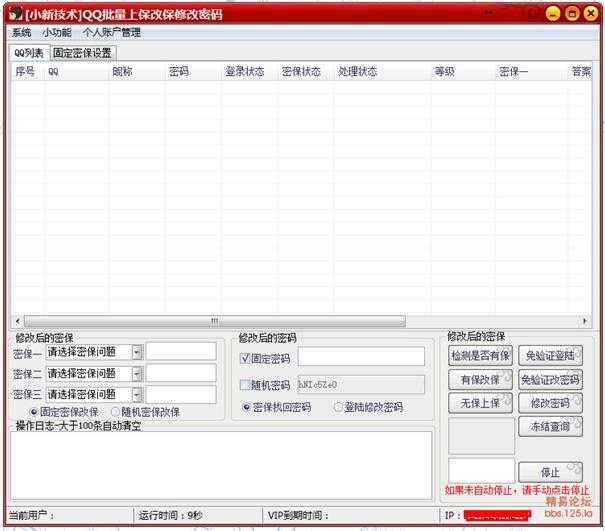This screenshot has width=605, height=531.
Task: Click the 密保一 answer input field
Action: (x=181, y=352)
